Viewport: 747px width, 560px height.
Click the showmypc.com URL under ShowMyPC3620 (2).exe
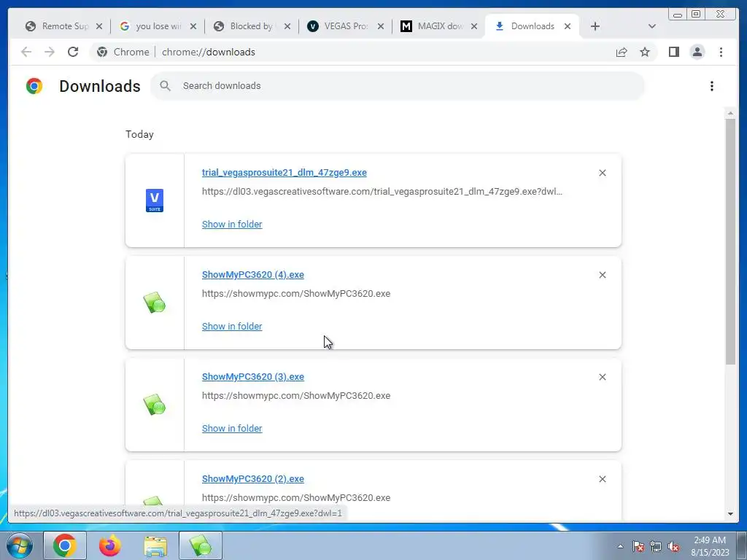296,497
